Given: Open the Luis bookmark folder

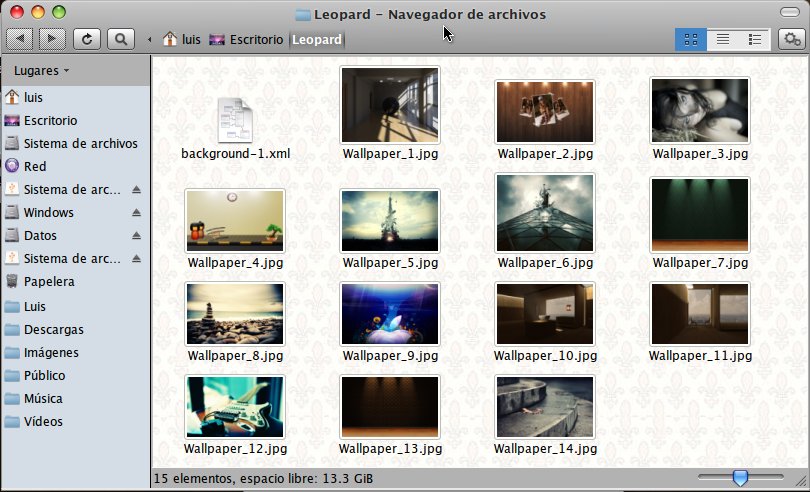Looking at the screenshot, I should tap(75, 306).
